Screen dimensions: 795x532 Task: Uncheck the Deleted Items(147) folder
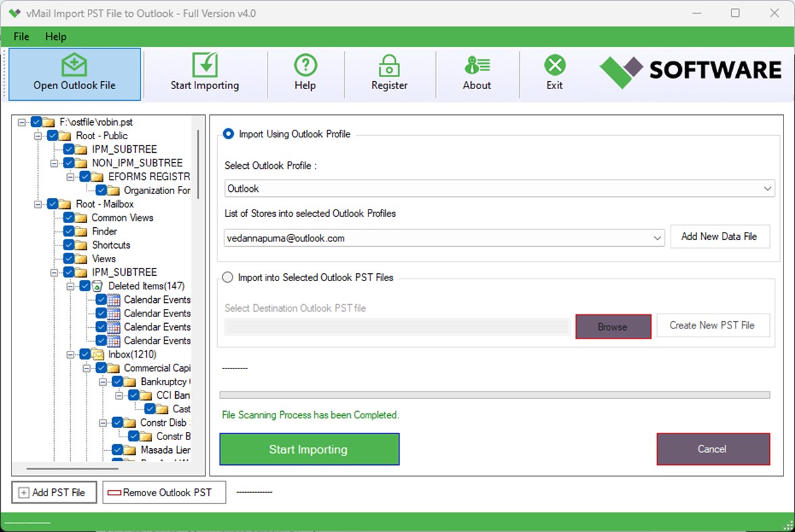pyautogui.click(x=85, y=285)
